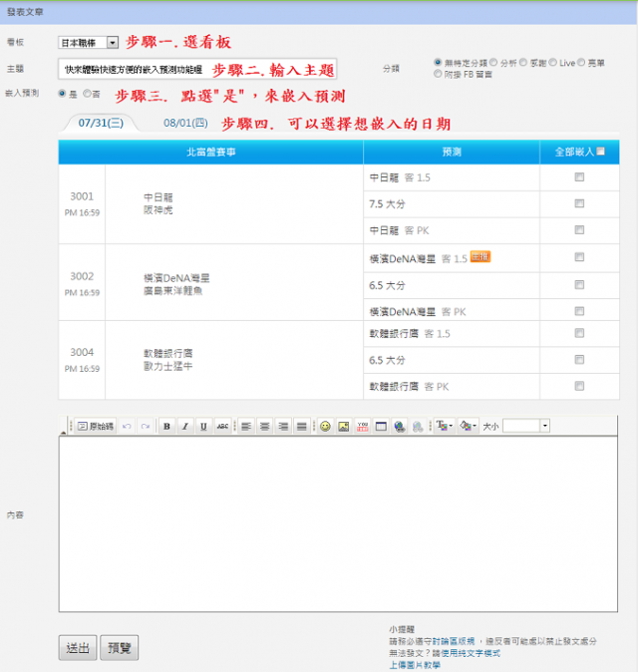This screenshot has height=672, width=638.
Task: Select the 否 radio for embed prediction
Action: coord(87,94)
